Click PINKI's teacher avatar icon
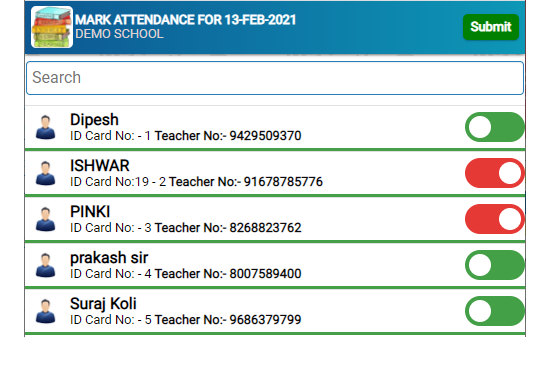 [45, 219]
